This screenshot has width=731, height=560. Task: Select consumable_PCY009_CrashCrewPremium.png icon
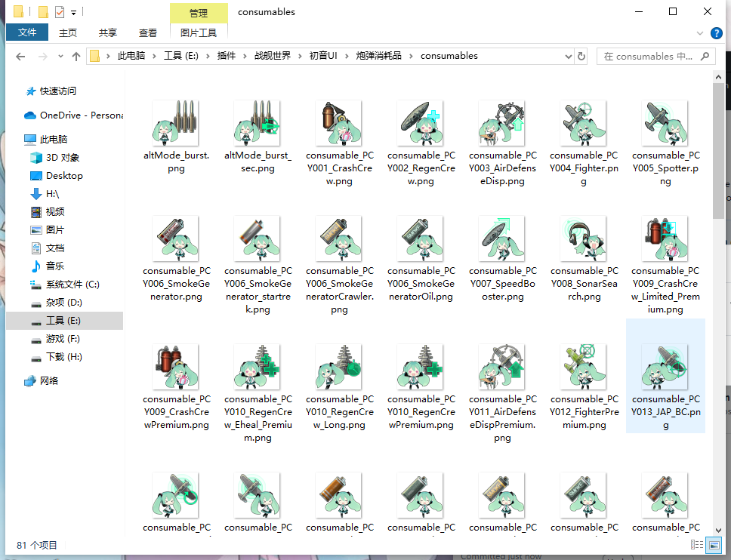pyautogui.click(x=176, y=367)
